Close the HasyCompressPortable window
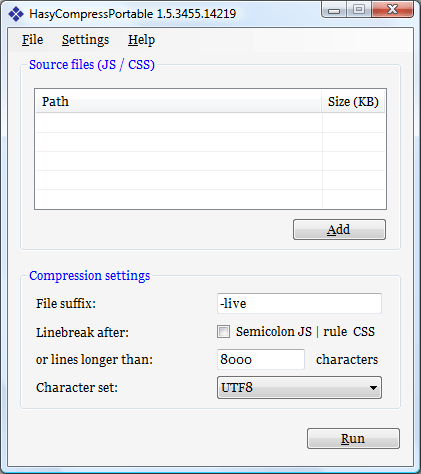This screenshot has height=474, width=421. [392, 10]
